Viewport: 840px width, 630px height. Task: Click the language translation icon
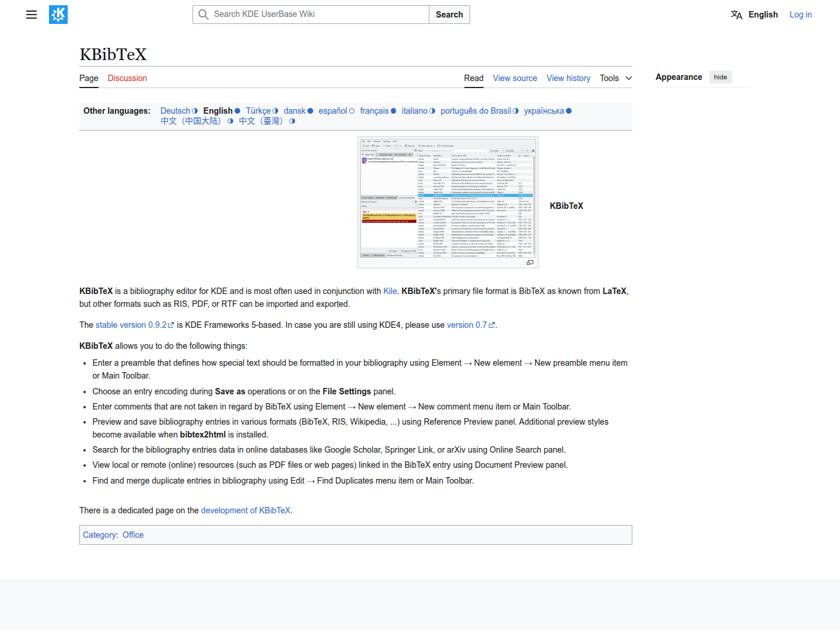(x=736, y=15)
